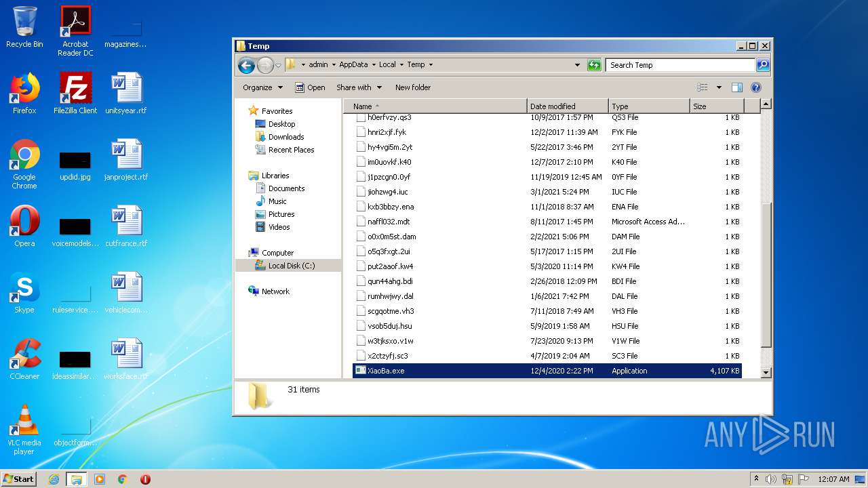Screen dimensions: 868x488
Task: Launch Skype desktop shortcut
Action: pos(24,293)
